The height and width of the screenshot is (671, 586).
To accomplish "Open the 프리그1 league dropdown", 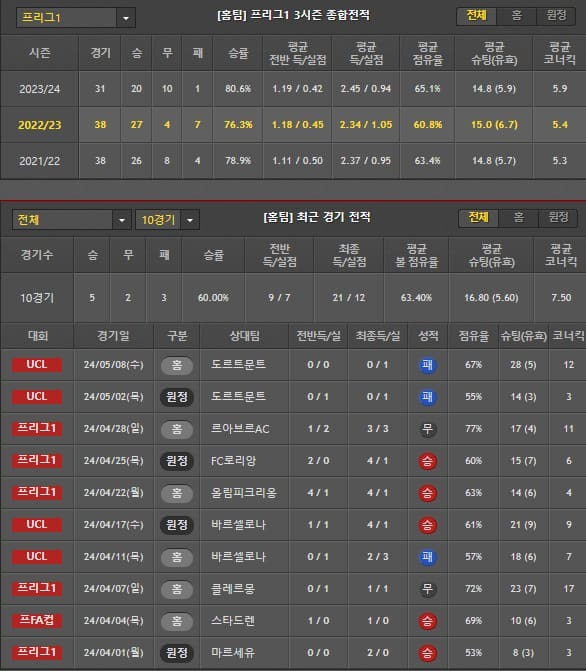I will pyautogui.click(x=76, y=18).
